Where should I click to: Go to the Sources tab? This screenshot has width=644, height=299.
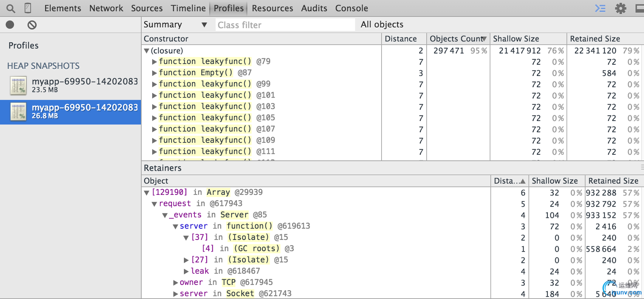click(x=147, y=8)
